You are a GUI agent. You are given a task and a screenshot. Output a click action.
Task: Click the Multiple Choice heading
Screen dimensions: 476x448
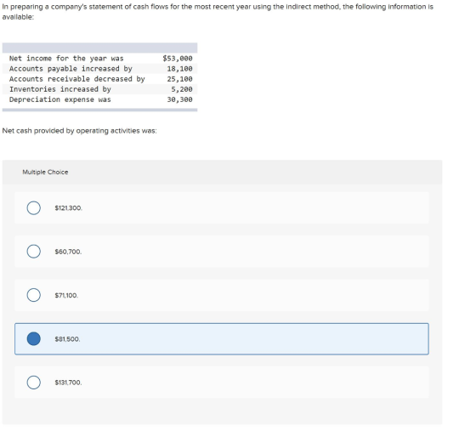(45, 172)
